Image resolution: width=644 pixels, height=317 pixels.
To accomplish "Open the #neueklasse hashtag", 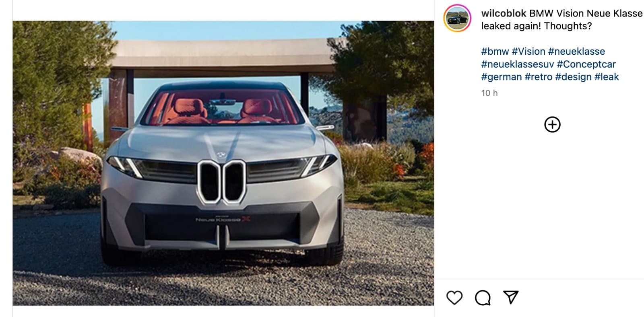I will [576, 51].
